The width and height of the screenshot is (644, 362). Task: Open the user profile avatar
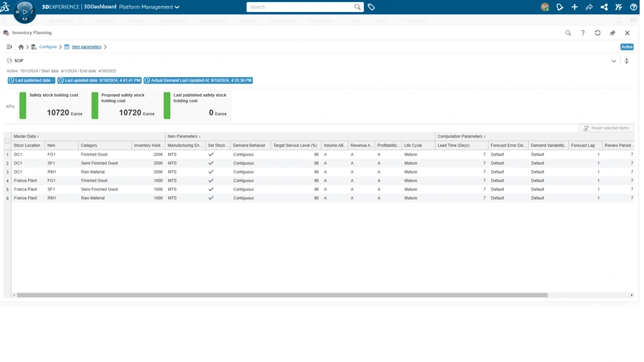[x=545, y=7]
